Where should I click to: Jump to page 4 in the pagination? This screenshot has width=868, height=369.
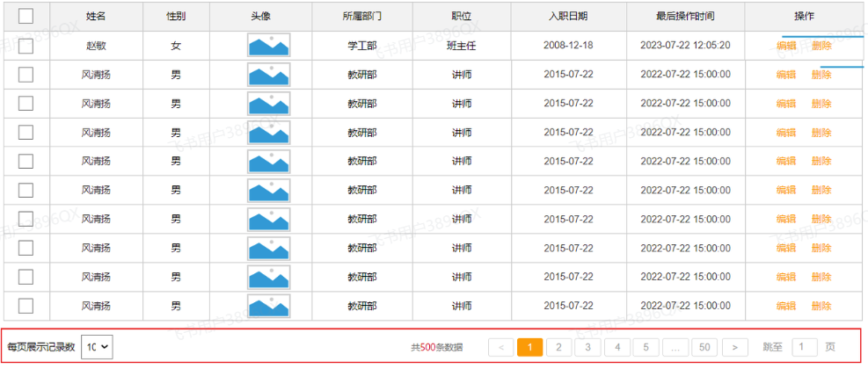(x=617, y=347)
